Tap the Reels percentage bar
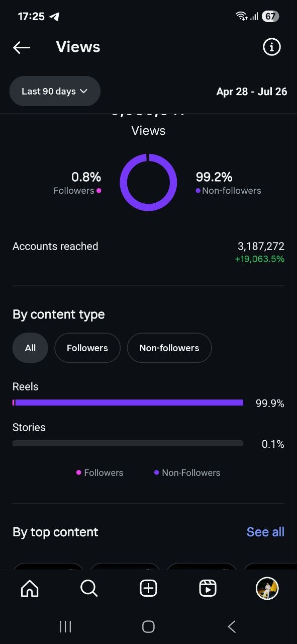The width and height of the screenshot is (297, 644). click(x=128, y=402)
